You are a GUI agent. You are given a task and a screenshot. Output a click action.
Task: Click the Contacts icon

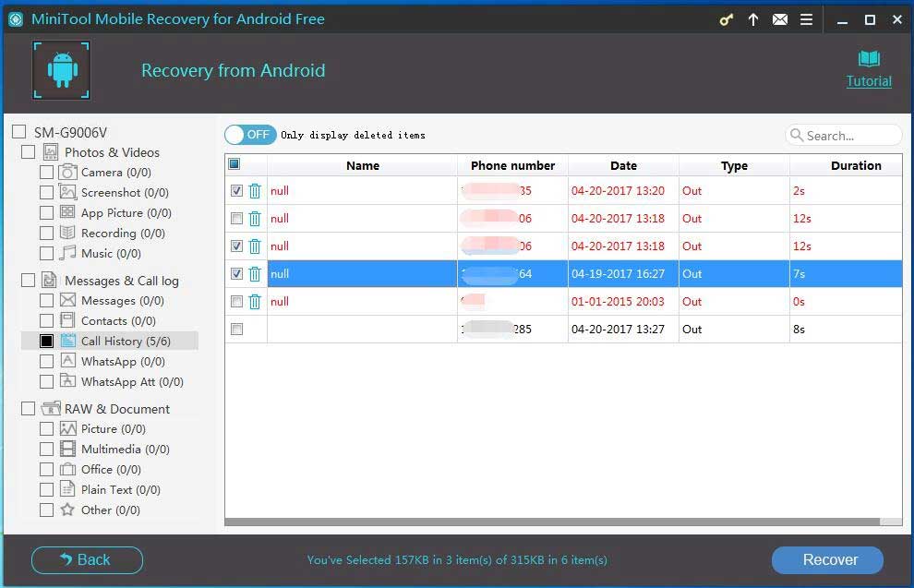[x=67, y=320]
